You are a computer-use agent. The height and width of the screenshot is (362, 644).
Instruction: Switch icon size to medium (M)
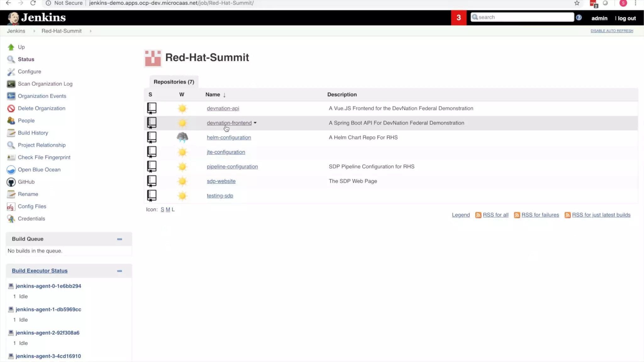point(168,210)
